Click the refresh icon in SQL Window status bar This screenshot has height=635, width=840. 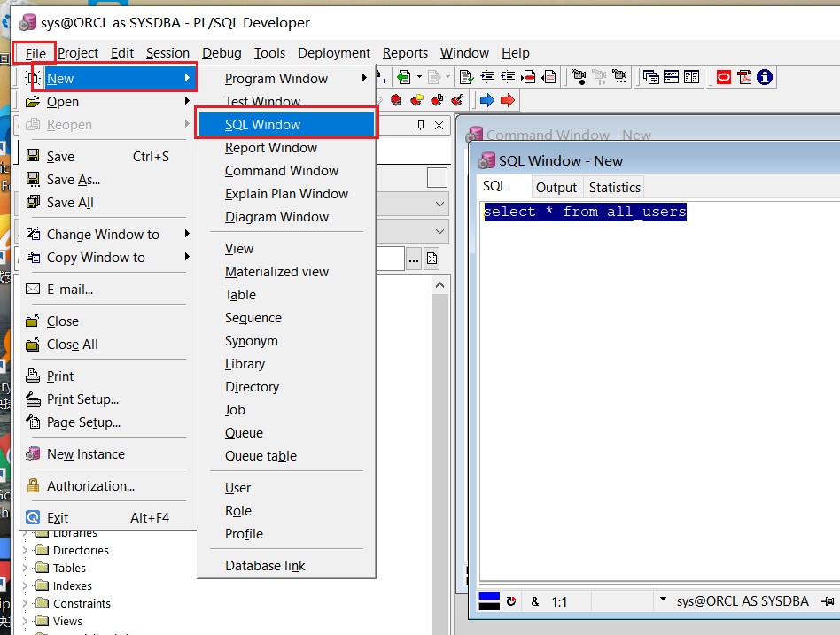click(511, 601)
